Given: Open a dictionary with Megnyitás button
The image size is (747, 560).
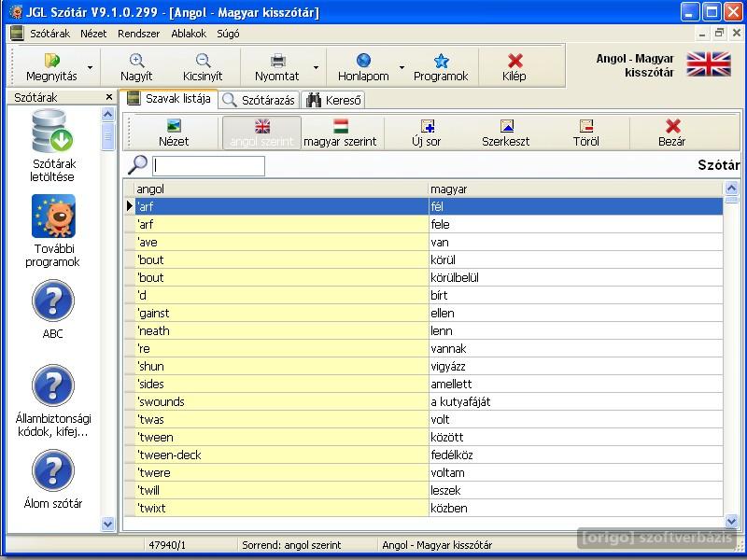Looking at the screenshot, I should [x=51, y=66].
